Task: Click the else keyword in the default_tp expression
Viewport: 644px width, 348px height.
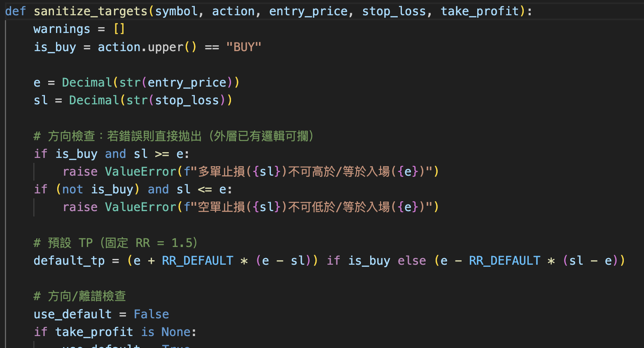Action: [412, 261]
